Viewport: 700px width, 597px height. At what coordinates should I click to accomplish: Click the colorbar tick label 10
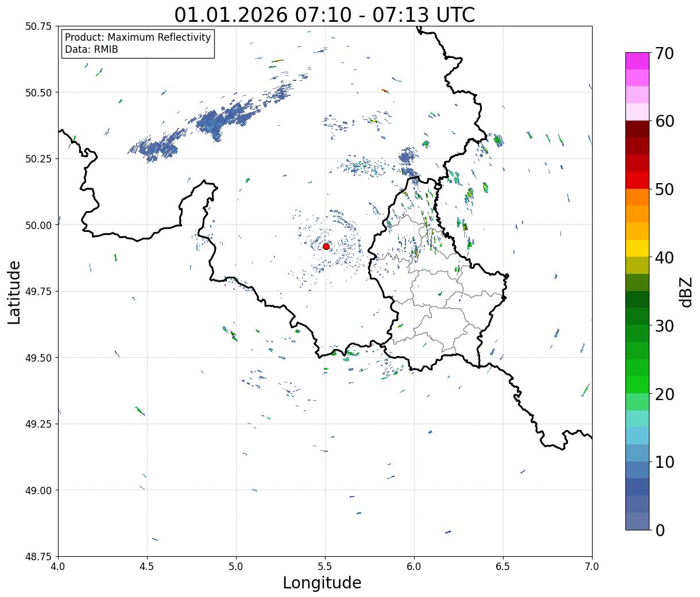tap(664, 462)
